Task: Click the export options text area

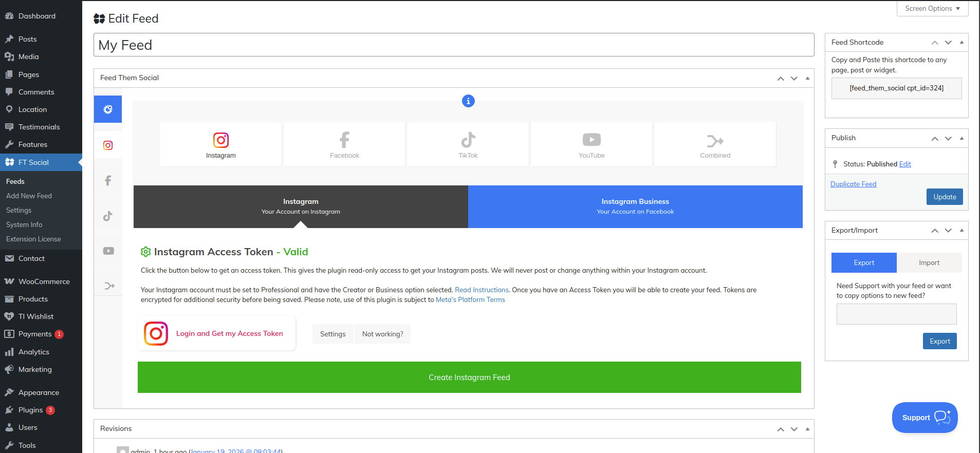Action: [897, 314]
